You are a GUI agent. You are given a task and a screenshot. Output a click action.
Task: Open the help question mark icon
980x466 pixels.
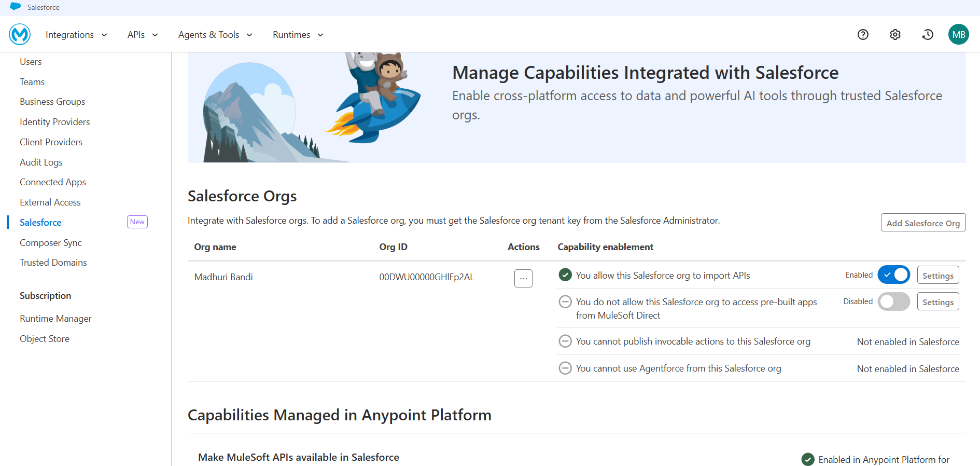click(x=863, y=34)
